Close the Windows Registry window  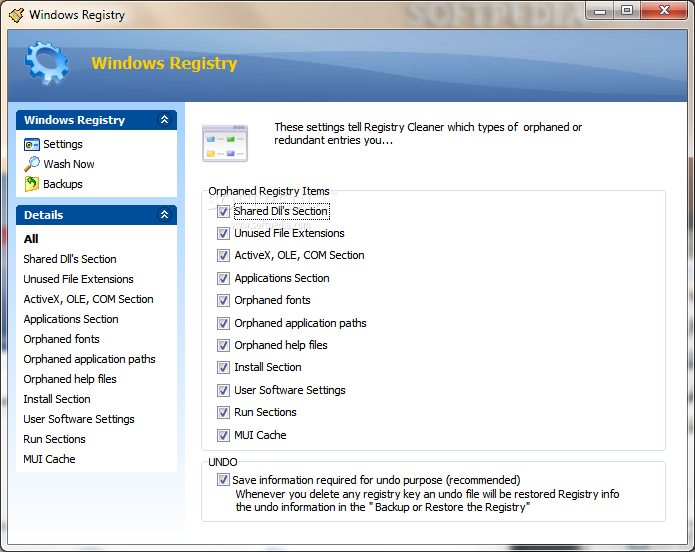664,11
